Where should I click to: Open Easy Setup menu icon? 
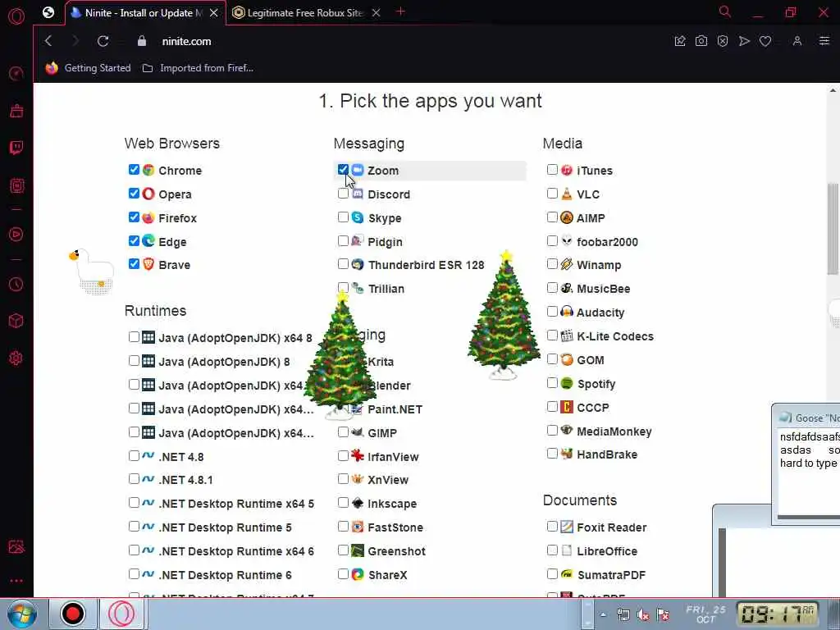[824, 41]
